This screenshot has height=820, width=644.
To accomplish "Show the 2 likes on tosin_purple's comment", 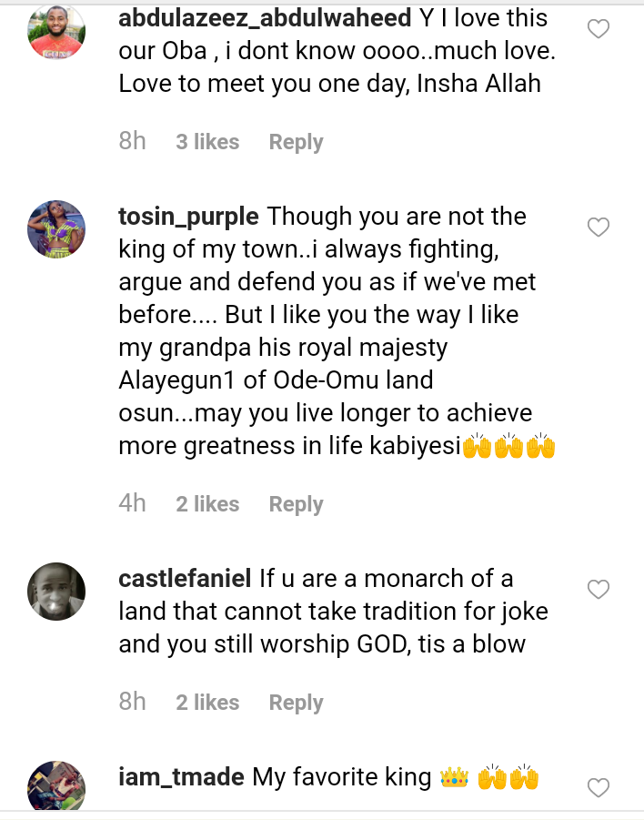I will (207, 504).
